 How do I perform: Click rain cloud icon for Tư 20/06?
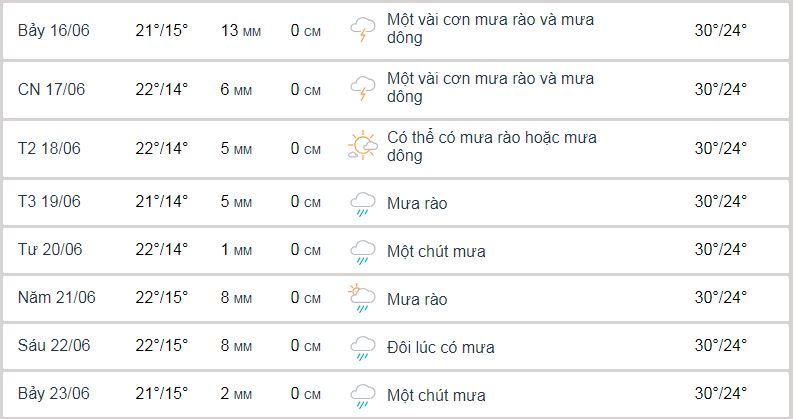pyautogui.click(x=363, y=252)
